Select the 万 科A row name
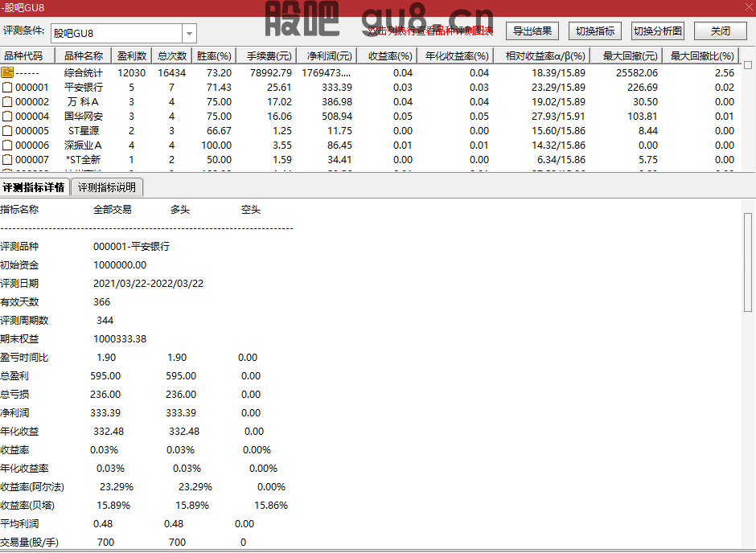756x553 pixels. tap(84, 101)
